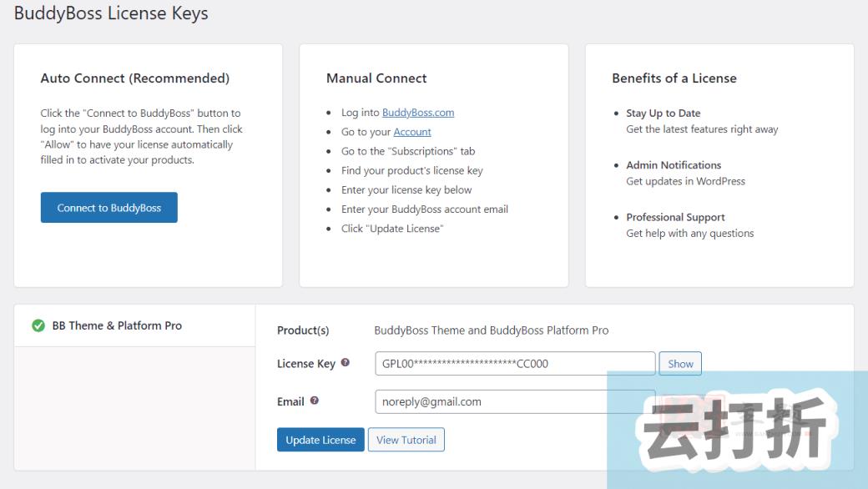Click the License Key help question icon

(345, 363)
